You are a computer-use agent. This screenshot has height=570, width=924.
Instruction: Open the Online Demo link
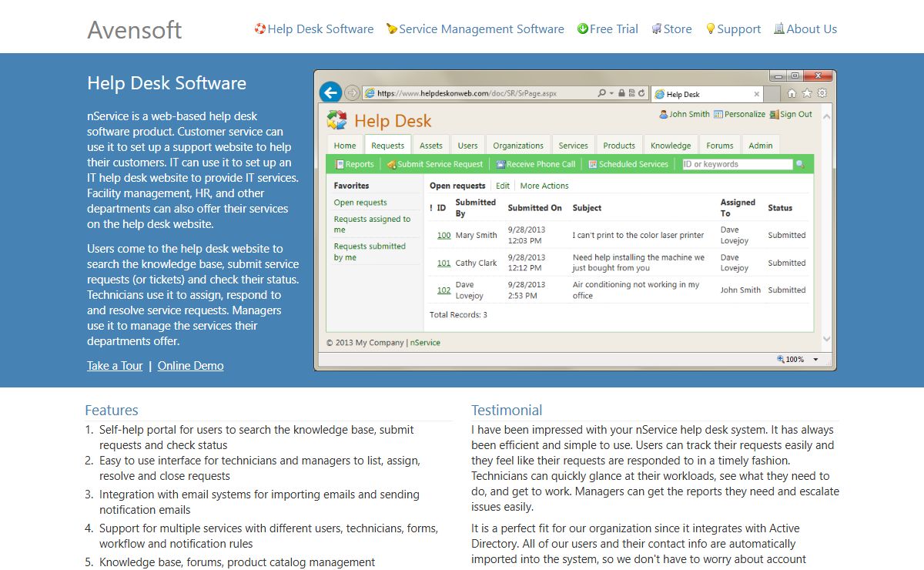191,366
